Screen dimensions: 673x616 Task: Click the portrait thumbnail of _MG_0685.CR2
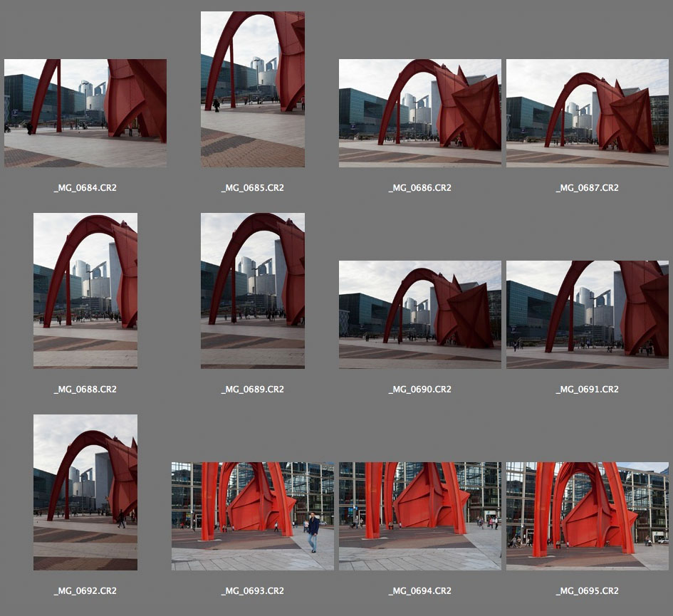coord(253,89)
